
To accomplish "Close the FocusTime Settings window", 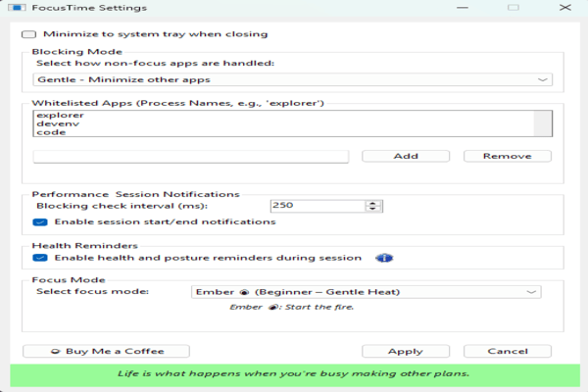I will coord(564,8).
